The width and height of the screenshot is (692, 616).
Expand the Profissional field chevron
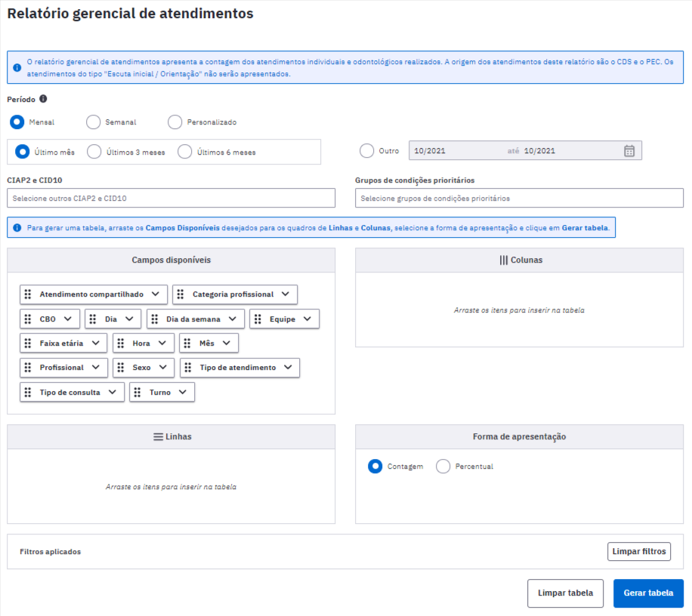click(x=96, y=368)
